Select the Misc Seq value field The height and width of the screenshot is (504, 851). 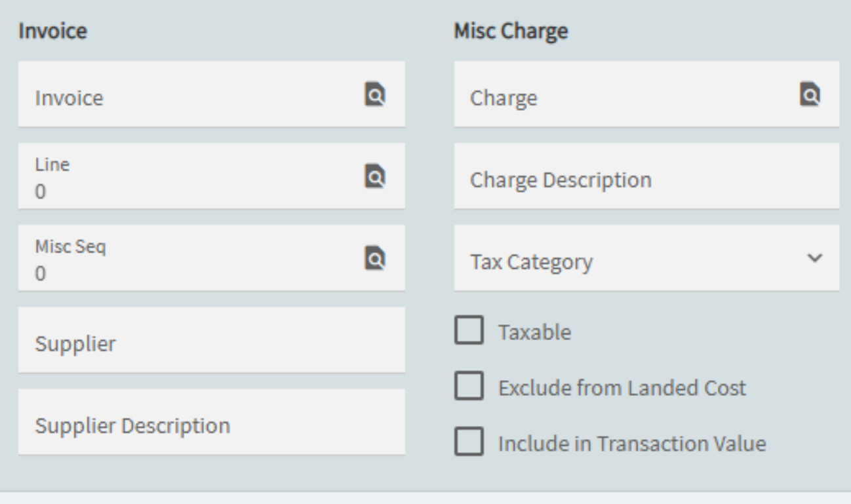pyautogui.click(x=211, y=258)
